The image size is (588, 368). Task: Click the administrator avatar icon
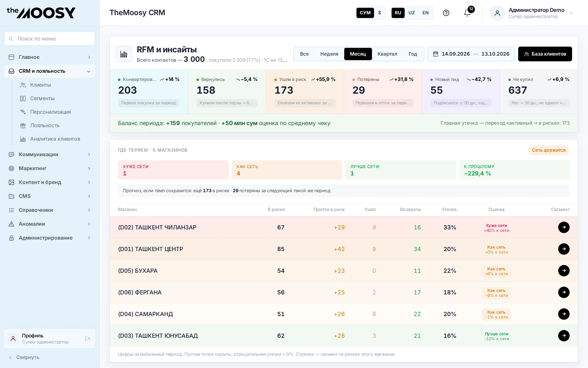pos(497,13)
